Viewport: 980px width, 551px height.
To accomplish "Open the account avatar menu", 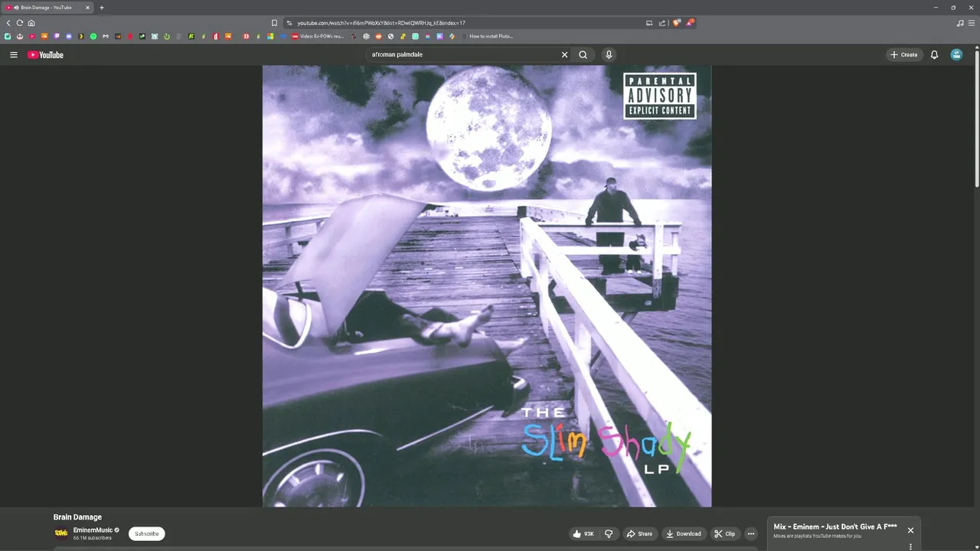I will point(956,54).
